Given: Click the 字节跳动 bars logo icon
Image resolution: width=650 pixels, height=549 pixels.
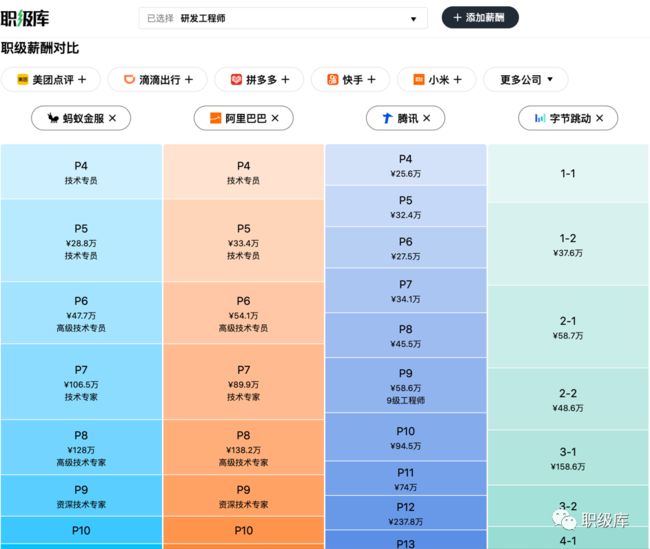Looking at the screenshot, I should 540,118.
